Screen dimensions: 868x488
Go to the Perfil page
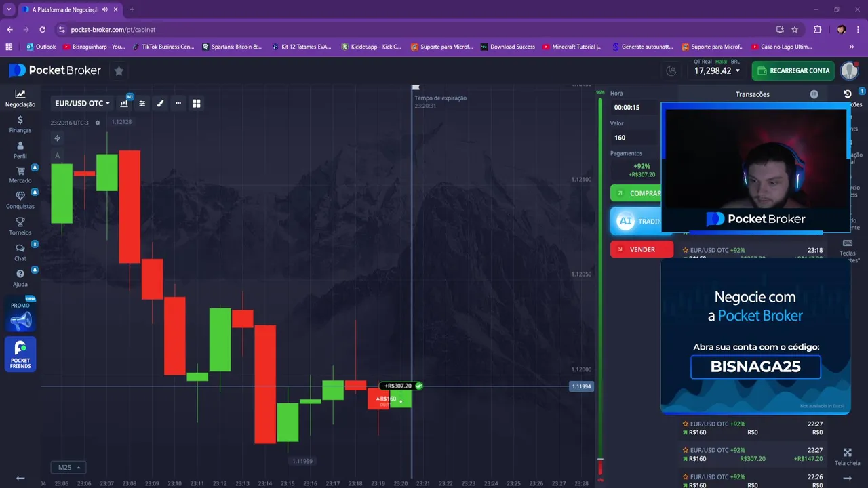pos(20,150)
